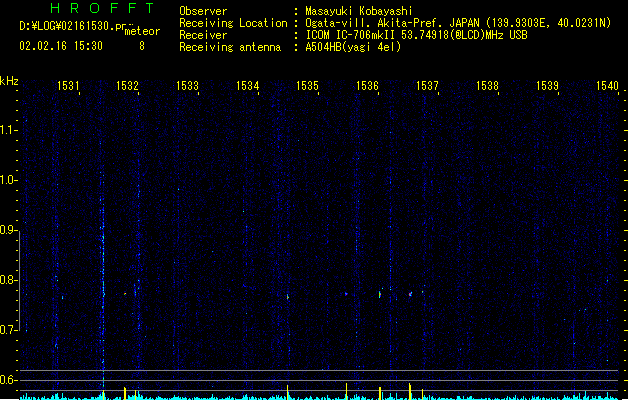Click the Ogata-vill. Akita-Pref. JAPAN location text

[x=458, y=23]
